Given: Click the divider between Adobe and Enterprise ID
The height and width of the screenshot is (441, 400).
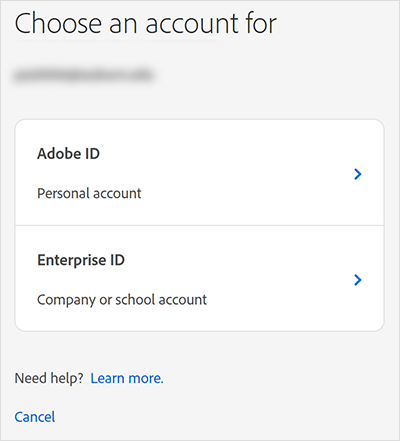Looking at the screenshot, I should (x=200, y=225).
